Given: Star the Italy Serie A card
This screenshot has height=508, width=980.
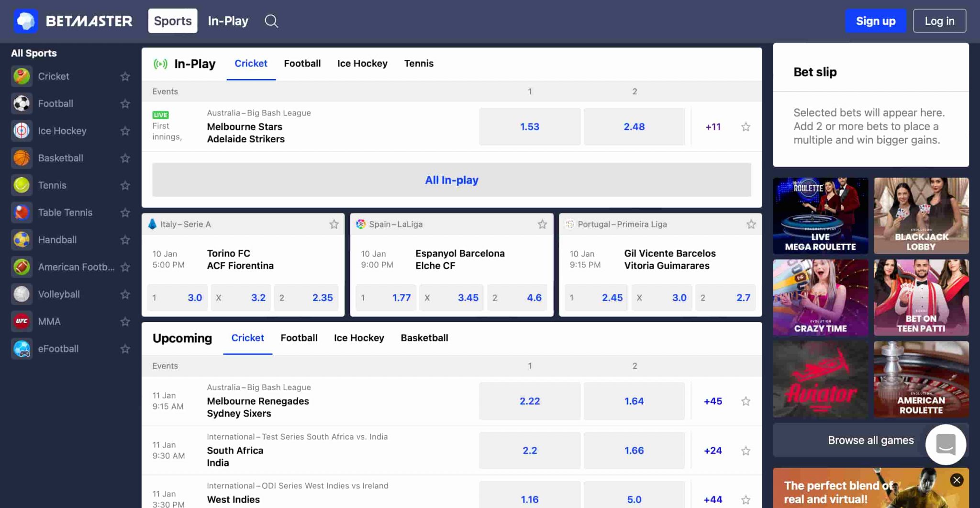Looking at the screenshot, I should (x=334, y=224).
